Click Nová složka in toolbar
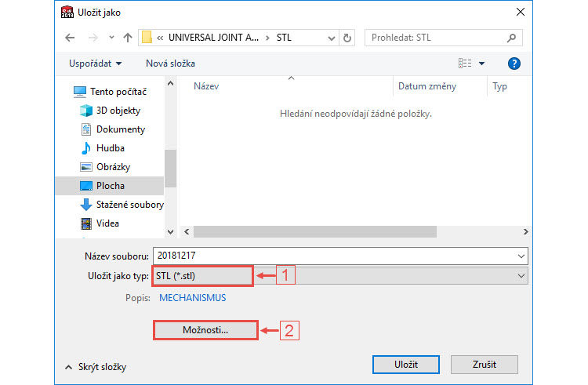The image size is (588, 385). click(170, 64)
